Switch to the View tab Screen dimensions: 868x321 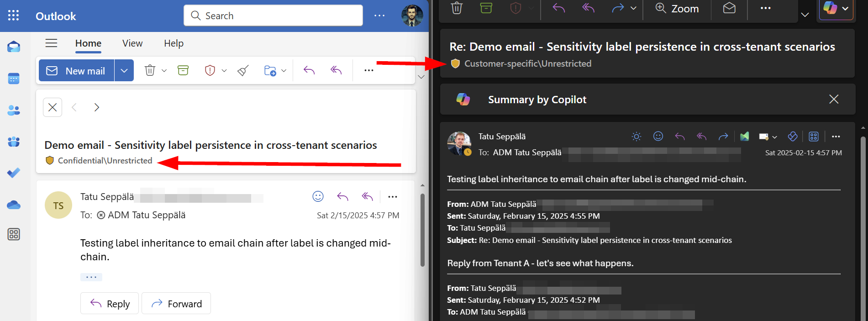click(132, 43)
